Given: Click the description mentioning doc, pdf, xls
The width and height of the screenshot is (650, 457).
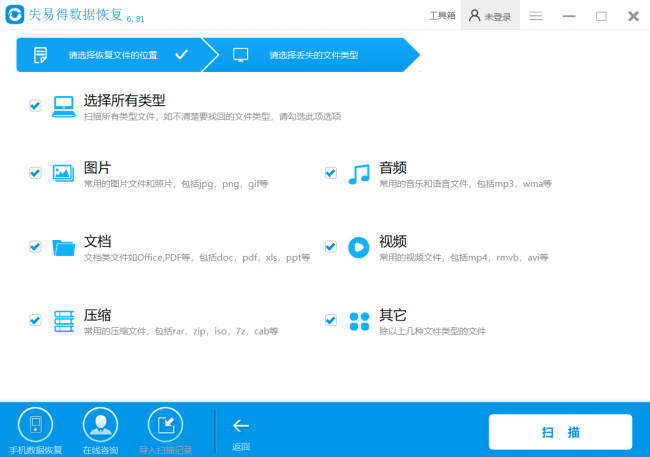Looking at the screenshot, I should pos(197,258).
